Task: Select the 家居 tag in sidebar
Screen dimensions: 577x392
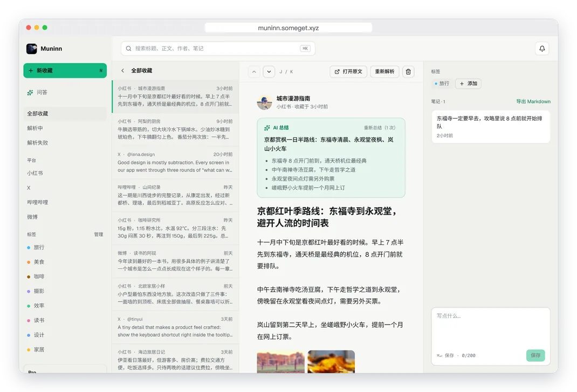Action: coord(65,349)
